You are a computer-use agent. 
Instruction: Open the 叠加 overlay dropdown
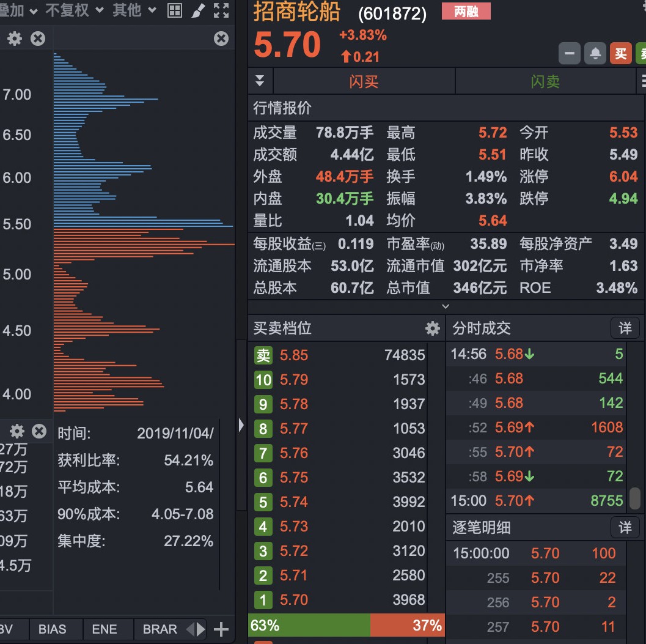coord(19,10)
